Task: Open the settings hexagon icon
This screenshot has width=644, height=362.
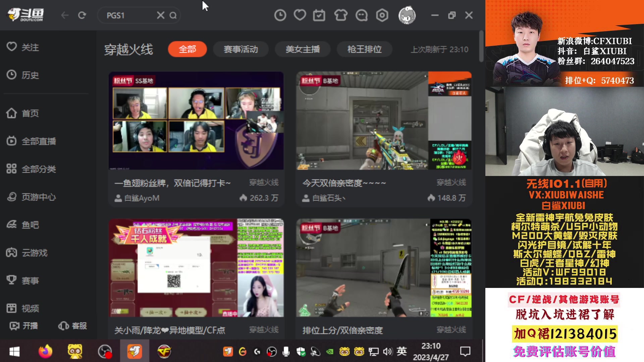Action: [382, 15]
